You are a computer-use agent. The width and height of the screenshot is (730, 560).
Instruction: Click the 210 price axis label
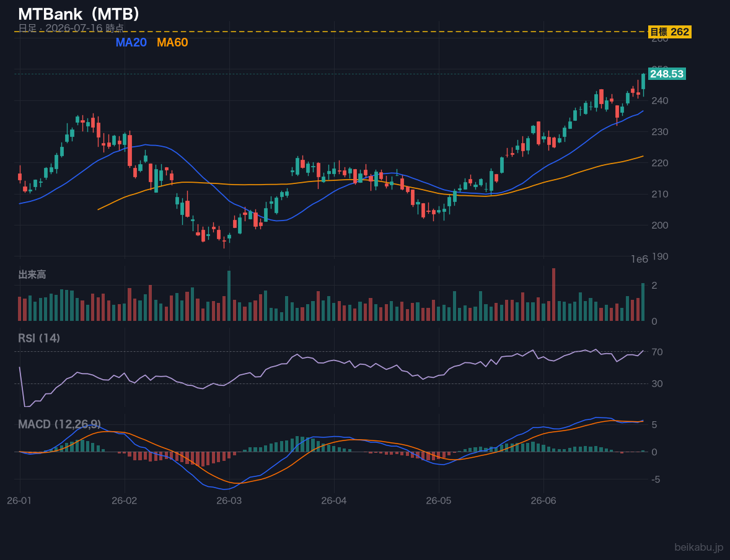point(660,194)
